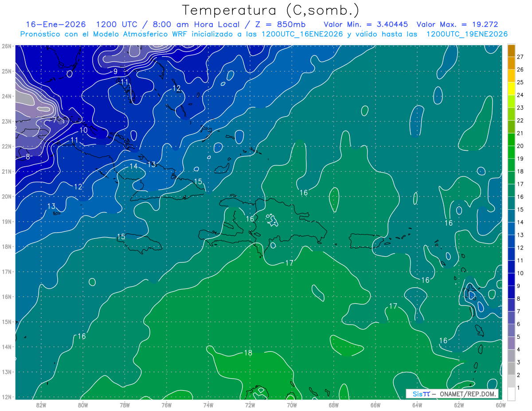Click the "1200UTC_16ENE2026" initialization timestamp
This screenshot has width=532, height=411.
click(x=302, y=34)
